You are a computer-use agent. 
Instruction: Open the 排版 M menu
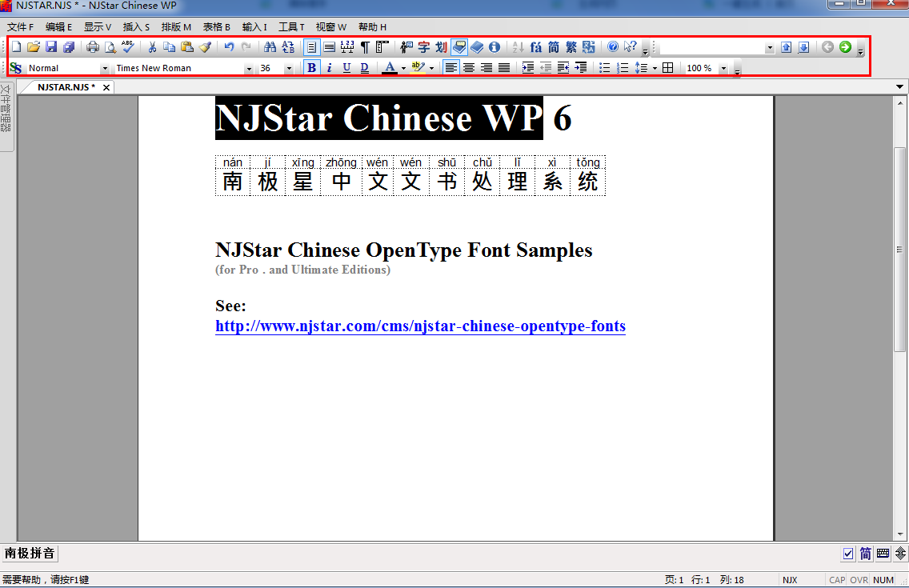(176, 26)
